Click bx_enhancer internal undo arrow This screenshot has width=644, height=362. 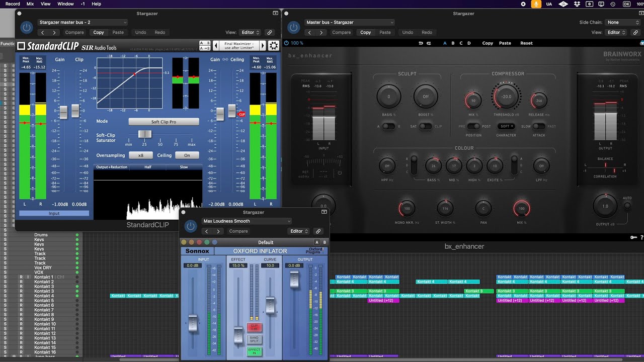click(x=421, y=43)
